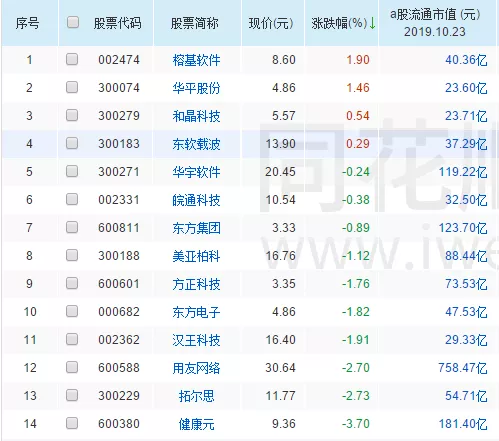The height and width of the screenshot is (441, 499).
Task: Check the box for stock 002331
Action: 72,199
